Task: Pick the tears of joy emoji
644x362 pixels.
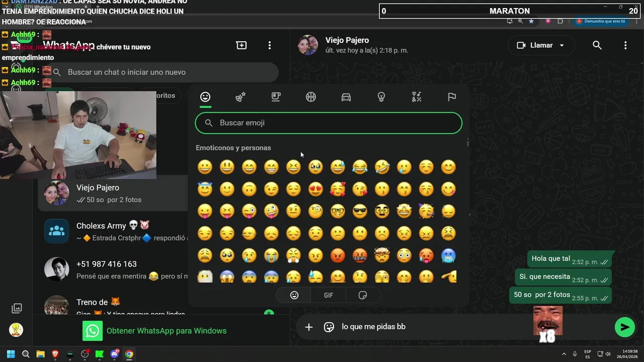Action: 360,167
